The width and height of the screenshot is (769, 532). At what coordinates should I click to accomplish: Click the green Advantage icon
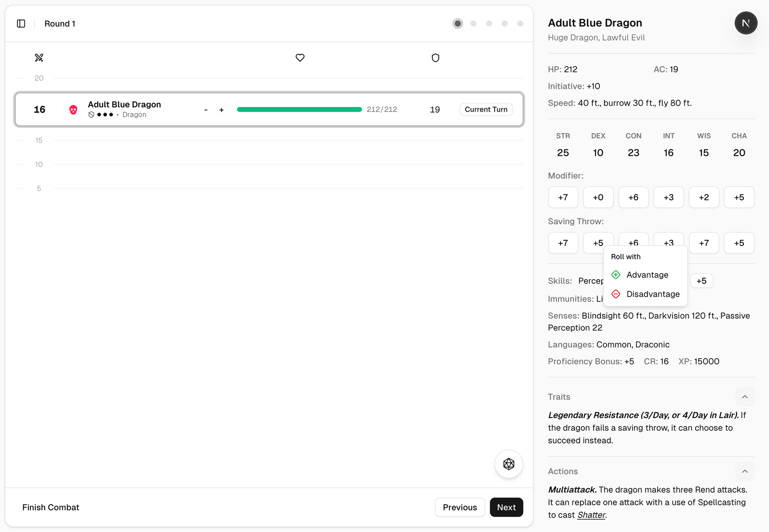point(616,275)
